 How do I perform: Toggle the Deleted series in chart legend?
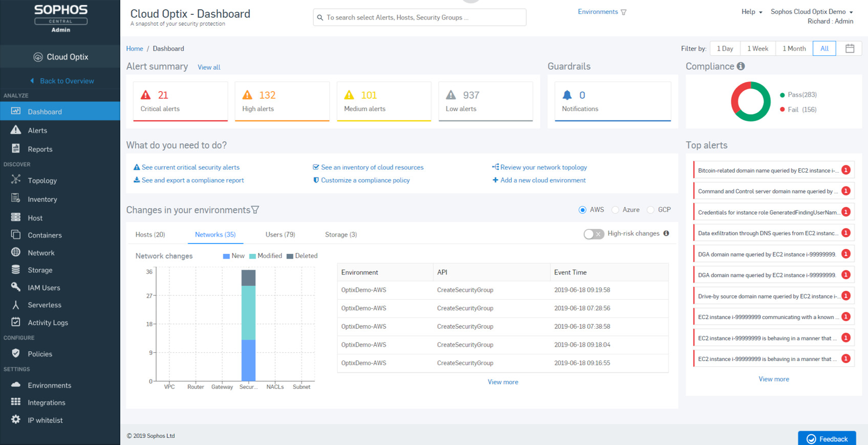pos(302,256)
